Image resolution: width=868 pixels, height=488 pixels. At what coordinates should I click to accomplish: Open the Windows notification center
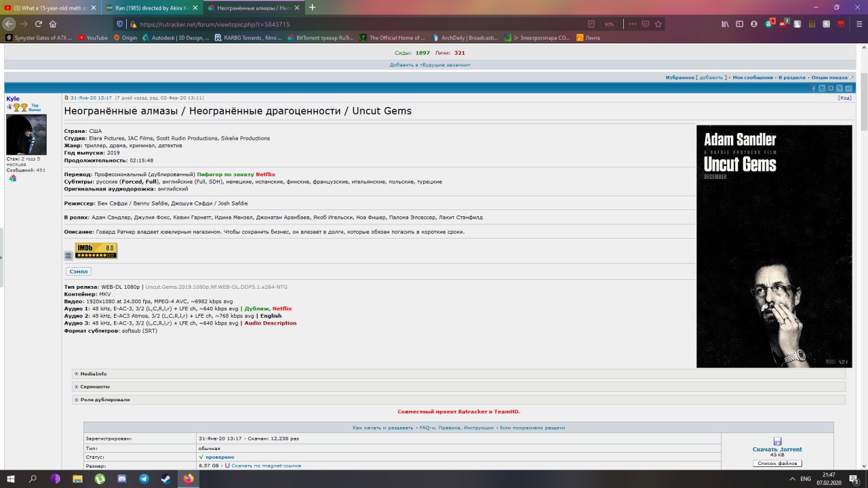point(854,479)
